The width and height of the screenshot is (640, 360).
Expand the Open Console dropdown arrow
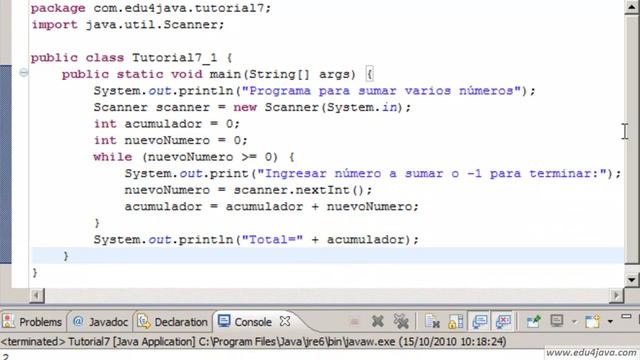point(610,322)
